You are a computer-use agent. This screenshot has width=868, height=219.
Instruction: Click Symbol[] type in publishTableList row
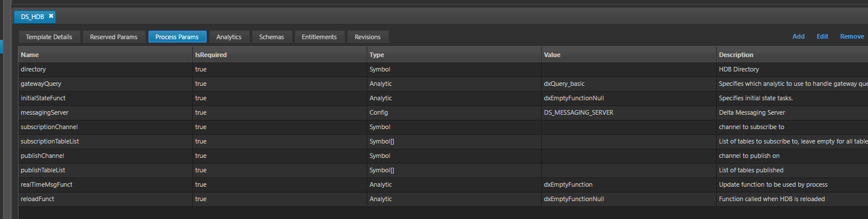(x=381, y=170)
